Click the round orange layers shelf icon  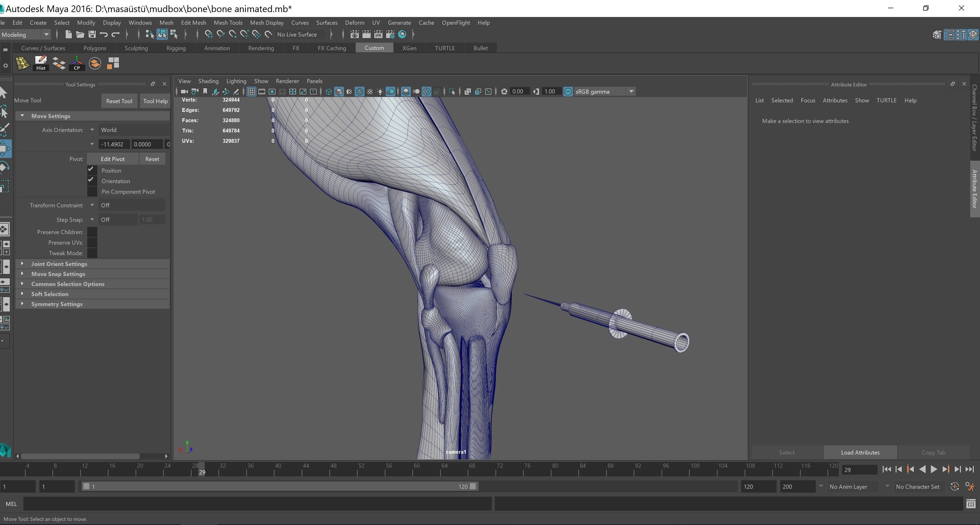point(95,63)
